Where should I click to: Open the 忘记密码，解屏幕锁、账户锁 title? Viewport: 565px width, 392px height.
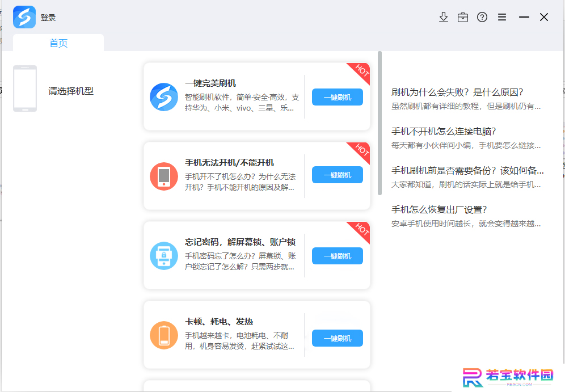coord(241,242)
